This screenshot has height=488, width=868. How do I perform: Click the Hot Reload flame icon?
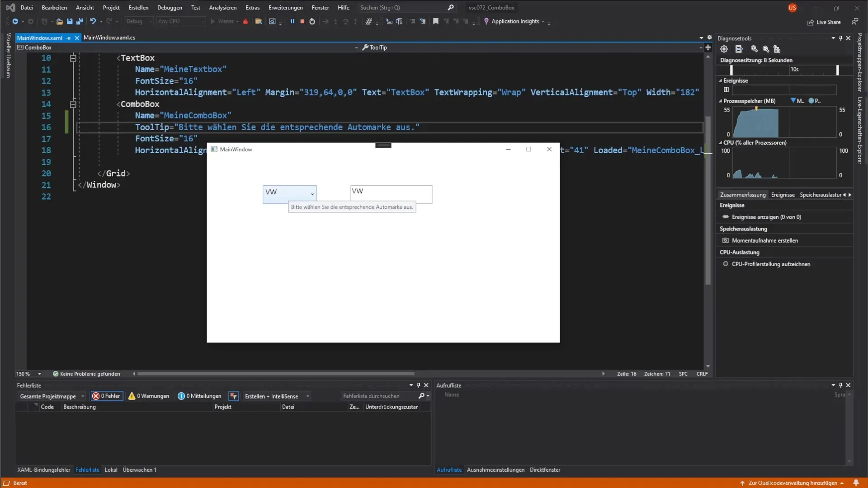pos(245,21)
